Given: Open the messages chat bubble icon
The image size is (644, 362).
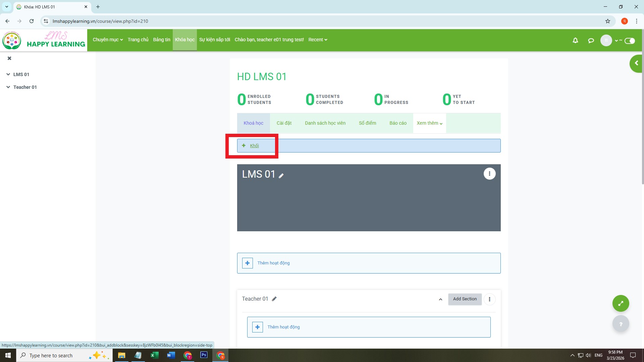Looking at the screenshot, I should tap(591, 41).
